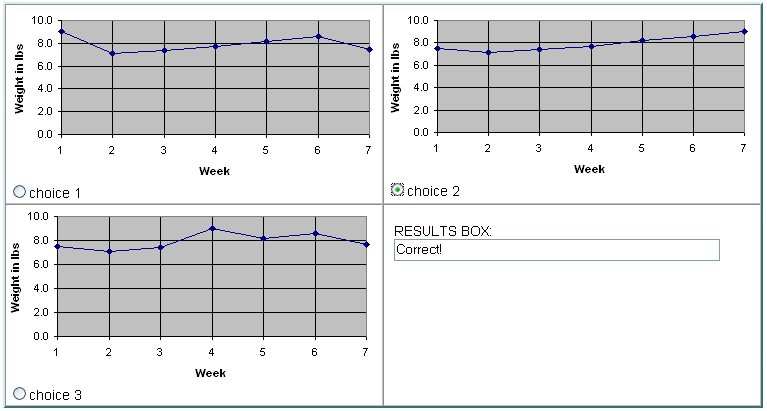Select the choice 2 radio button

click(x=397, y=189)
